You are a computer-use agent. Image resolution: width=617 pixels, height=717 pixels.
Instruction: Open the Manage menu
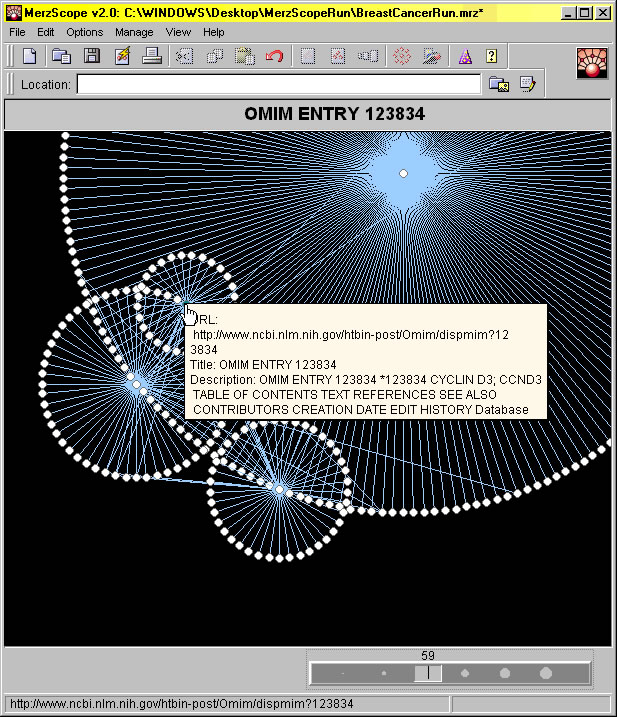pos(134,32)
